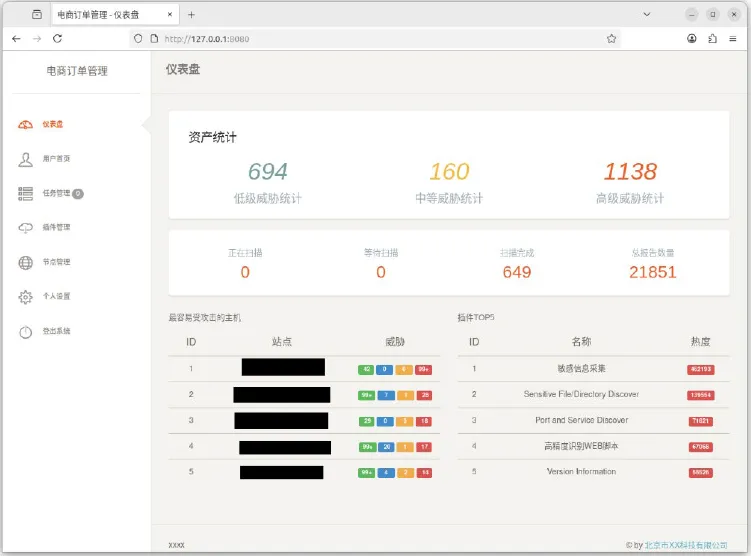
Task: Expand the list all tabs chevron
Action: [647, 15]
